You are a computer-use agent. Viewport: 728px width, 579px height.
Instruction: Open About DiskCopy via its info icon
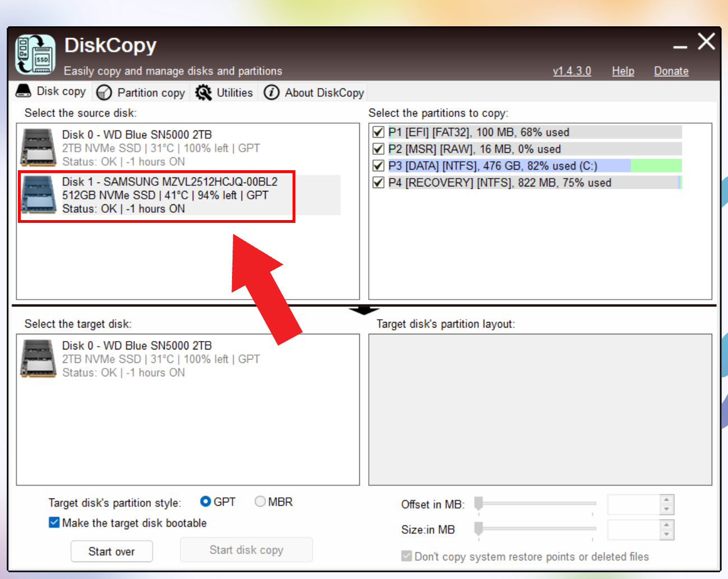[271, 92]
